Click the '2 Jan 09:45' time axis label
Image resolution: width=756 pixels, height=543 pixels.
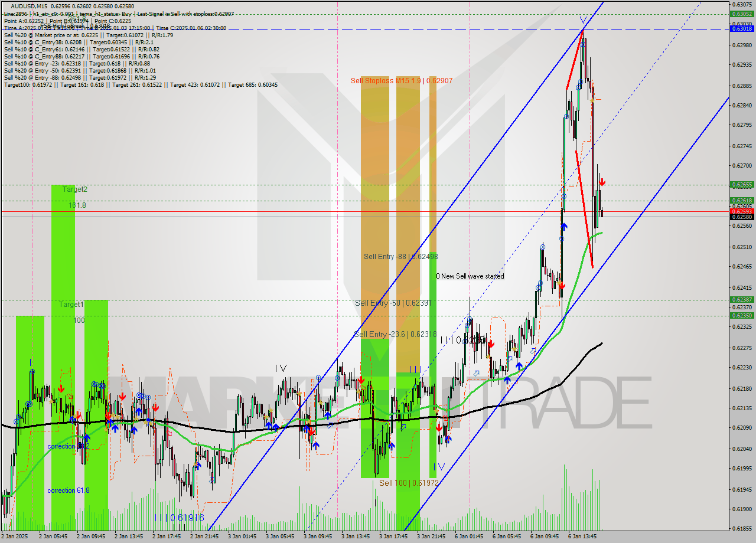tap(92, 537)
